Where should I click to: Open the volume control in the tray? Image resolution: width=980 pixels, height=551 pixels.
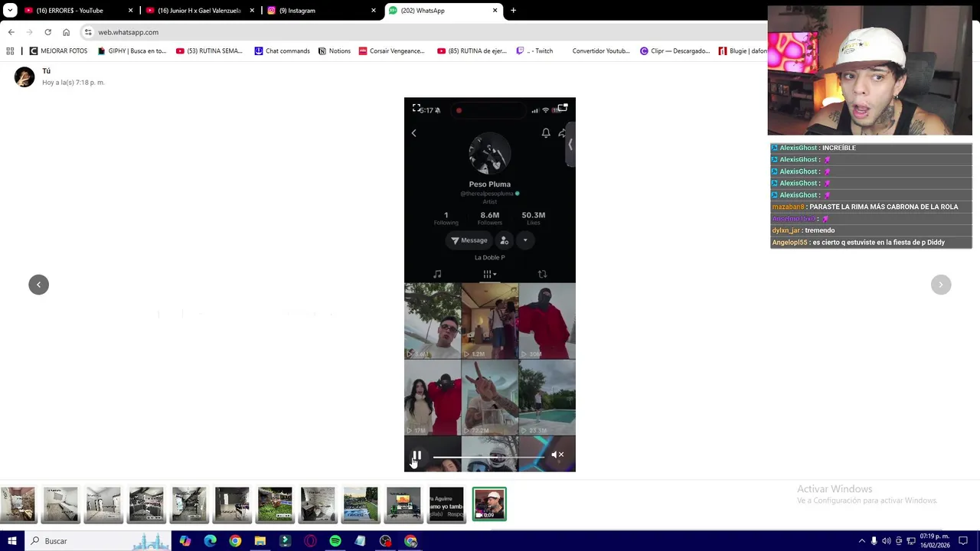click(x=887, y=541)
